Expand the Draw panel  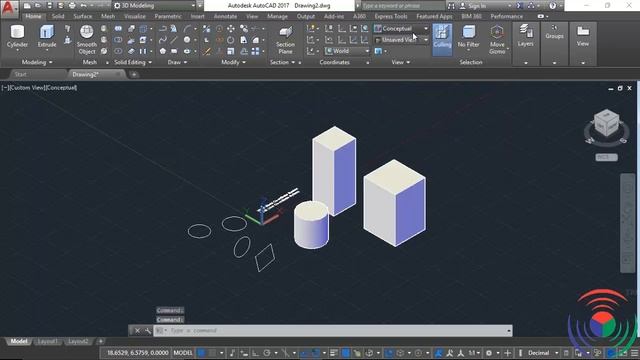coord(177,62)
